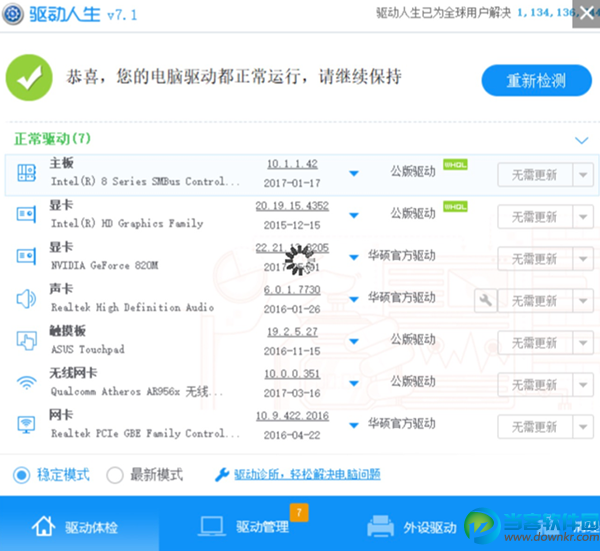Image resolution: width=600 pixels, height=551 pixels.
Task: Select 稳定模式 radio button
Action: click(x=21, y=475)
